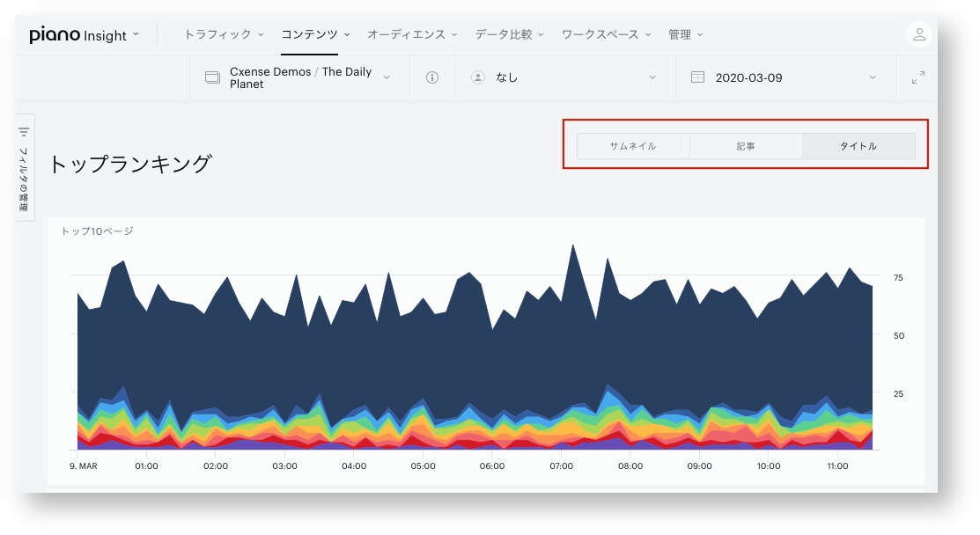Viewport: 980px width, 535px height.
Task: Open the filter lines icon in the side tab
Action: point(24,132)
